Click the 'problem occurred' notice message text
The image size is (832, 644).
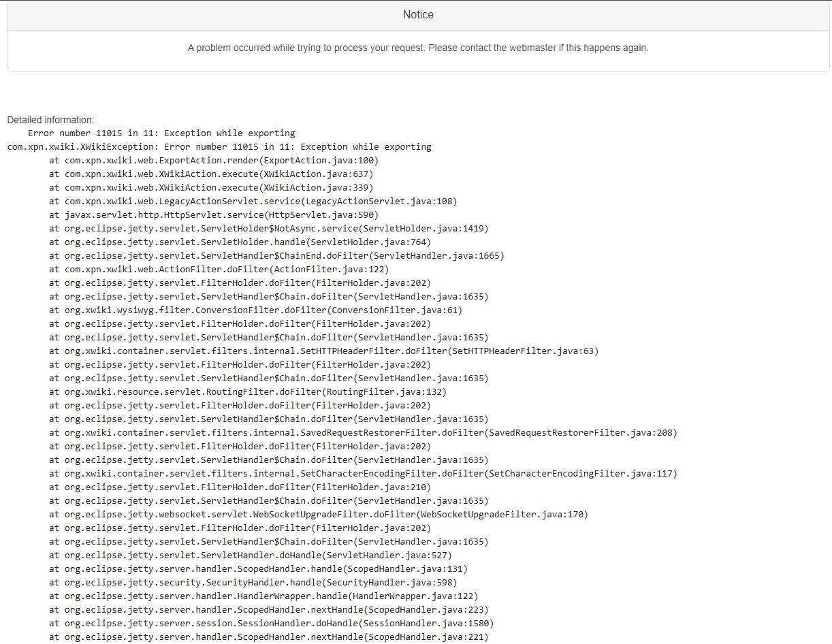pyautogui.click(x=417, y=48)
